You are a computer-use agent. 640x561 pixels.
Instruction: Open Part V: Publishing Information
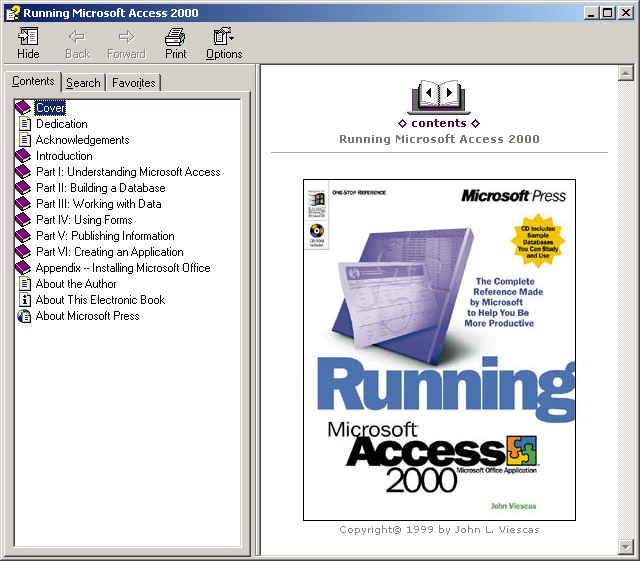pos(105,236)
